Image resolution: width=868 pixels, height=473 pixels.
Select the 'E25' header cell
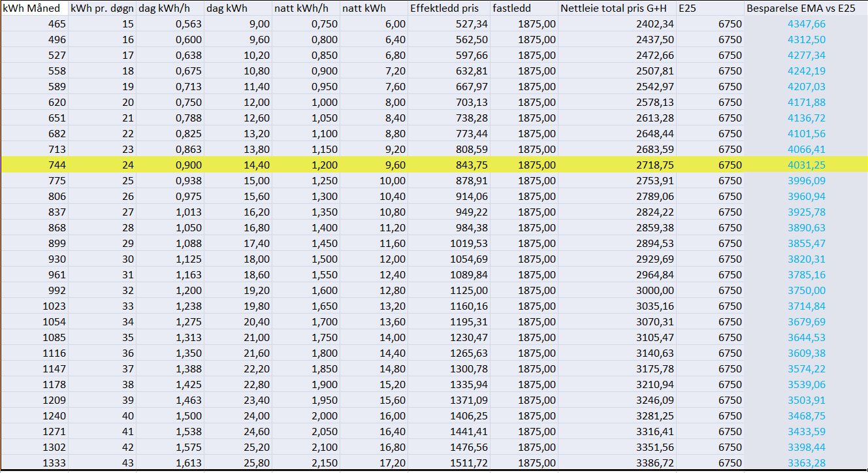click(711, 8)
